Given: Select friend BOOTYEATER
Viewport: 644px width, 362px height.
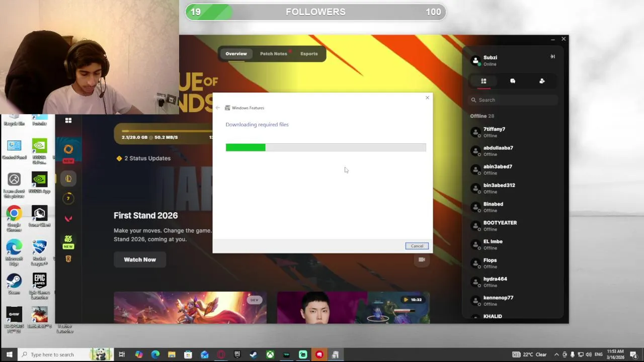Looking at the screenshot, I should click(x=513, y=226).
